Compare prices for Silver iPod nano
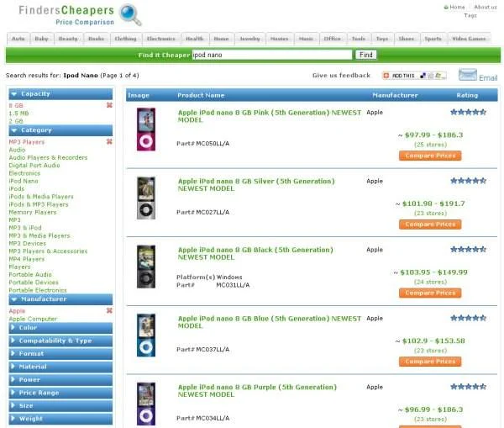504x428 pixels. [430, 225]
